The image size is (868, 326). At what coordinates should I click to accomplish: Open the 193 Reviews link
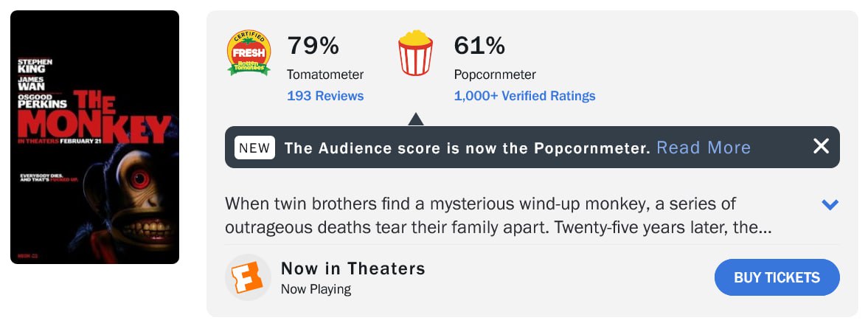[325, 96]
